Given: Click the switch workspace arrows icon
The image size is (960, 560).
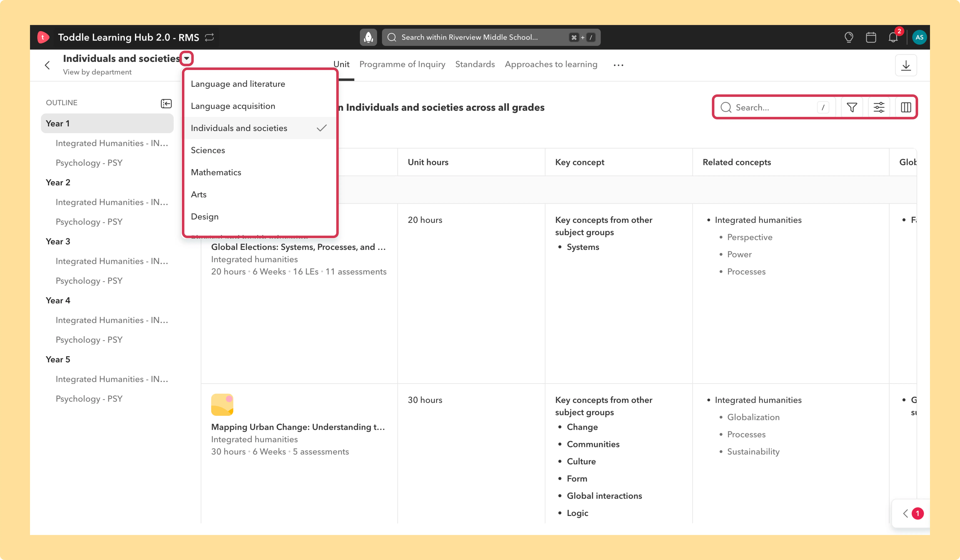Looking at the screenshot, I should (210, 37).
